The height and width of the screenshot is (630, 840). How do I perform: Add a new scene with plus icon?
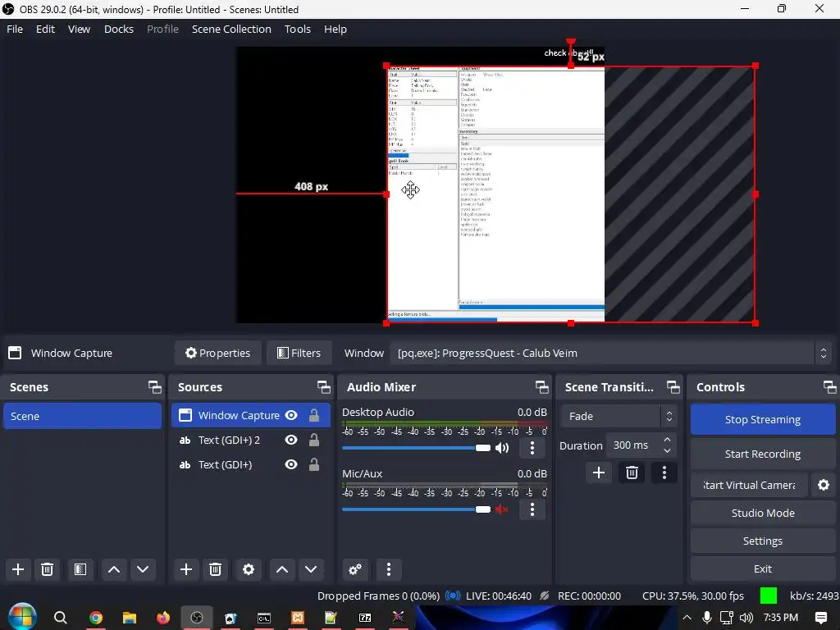[x=18, y=569]
